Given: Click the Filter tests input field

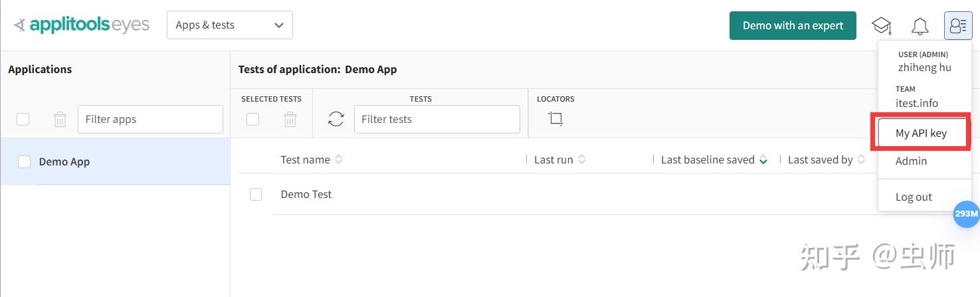Looking at the screenshot, I should tap(437, 120).
